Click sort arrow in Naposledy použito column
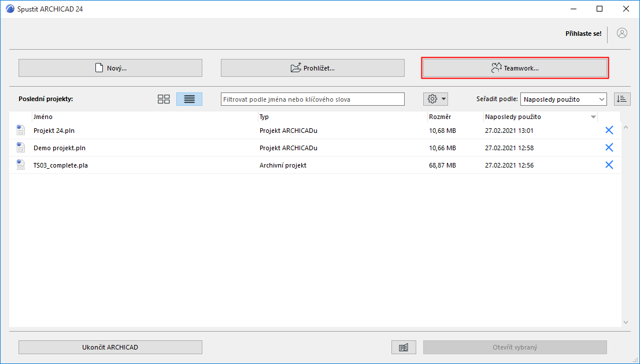 [593, 117]
